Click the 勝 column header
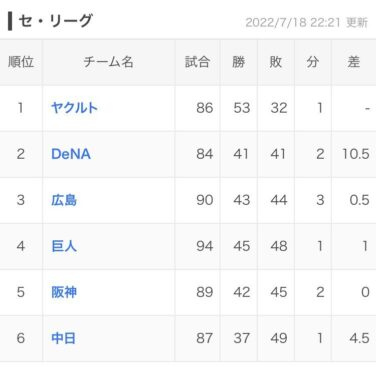Screen dimensions: 376x371 (x=239, y=62)
